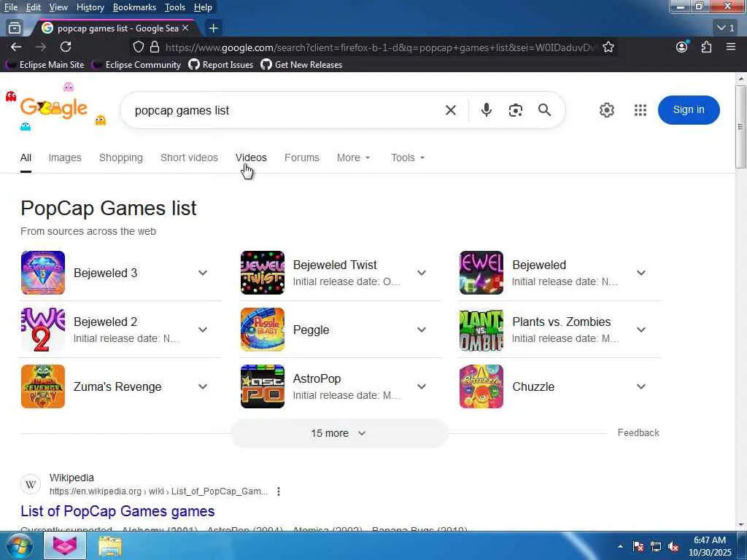This screenshot has width=747, height=560.
Task: Expand the Bejeweled 3 entry
Action: [203, 273]
